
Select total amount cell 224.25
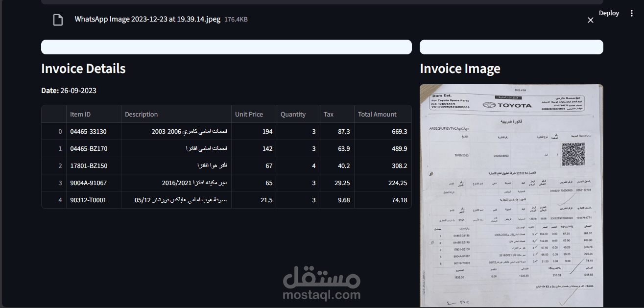tap(382, 183)
